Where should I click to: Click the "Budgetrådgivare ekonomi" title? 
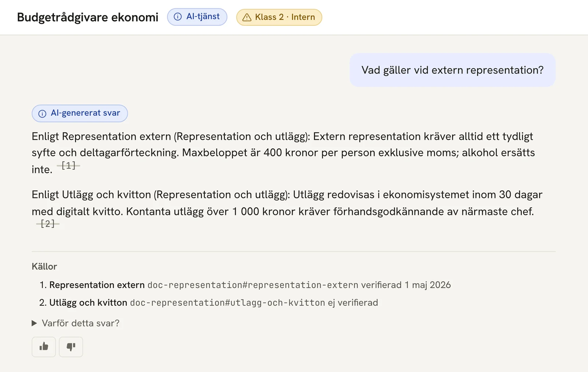click(88, 17)
